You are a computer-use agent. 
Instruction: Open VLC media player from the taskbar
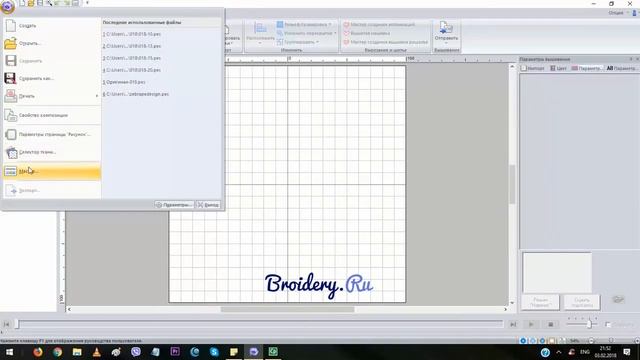[x=96, y=352]
